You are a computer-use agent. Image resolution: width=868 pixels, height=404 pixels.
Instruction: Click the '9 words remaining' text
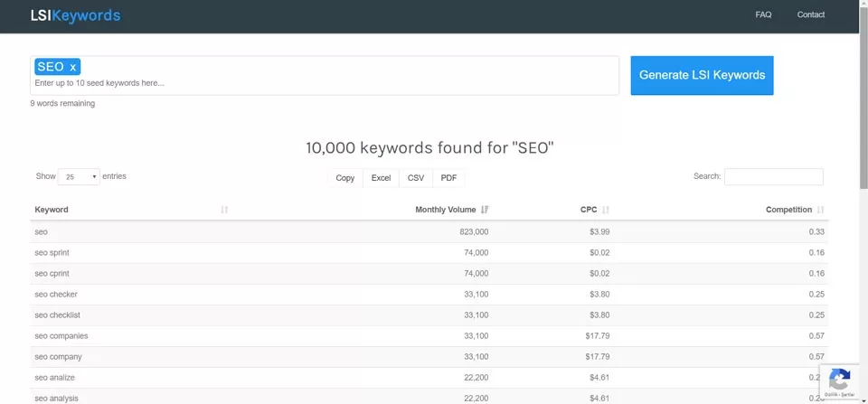pos(62,104)
